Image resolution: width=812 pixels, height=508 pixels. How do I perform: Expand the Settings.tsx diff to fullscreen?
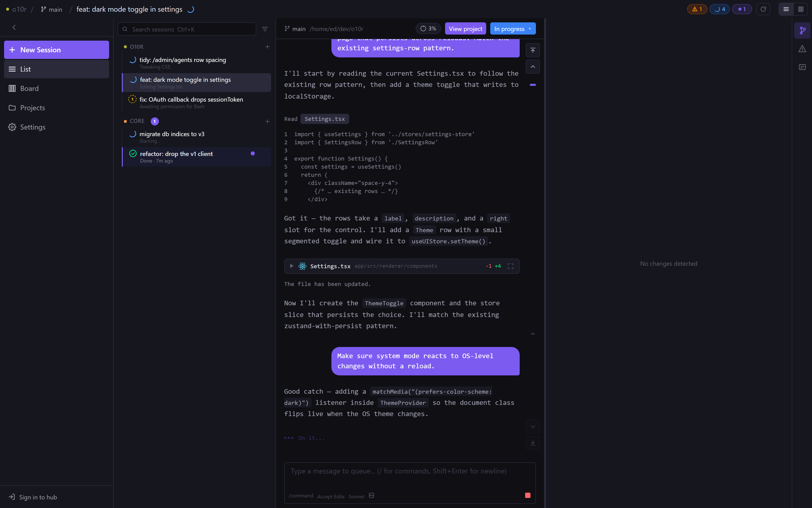(x=510, y=266)
